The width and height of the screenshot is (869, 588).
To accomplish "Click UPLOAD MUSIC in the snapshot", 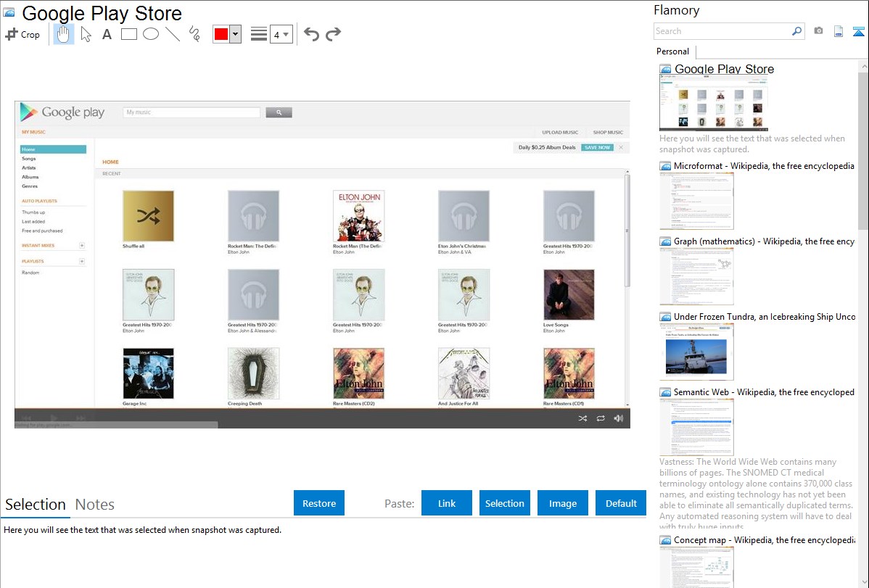I will (x=560, y=133).
